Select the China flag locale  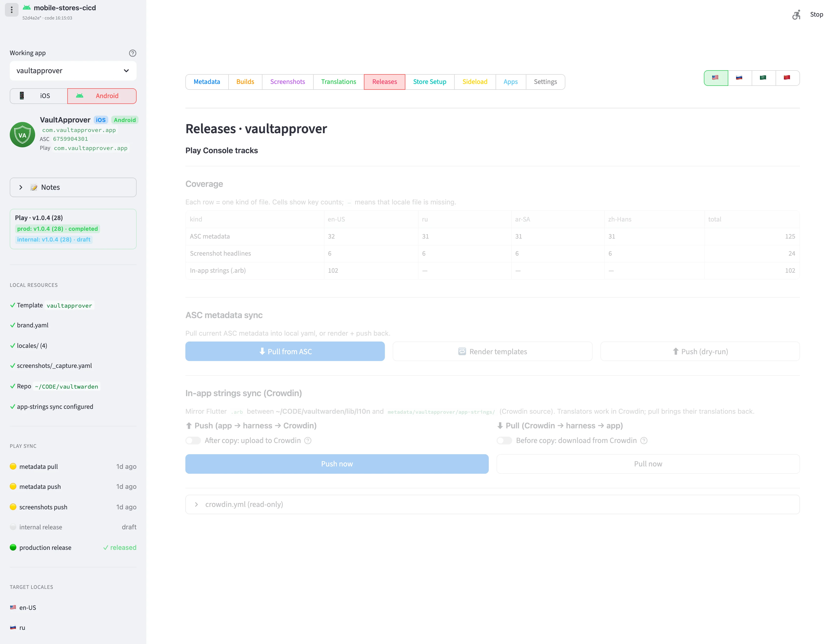click(787, 78)
